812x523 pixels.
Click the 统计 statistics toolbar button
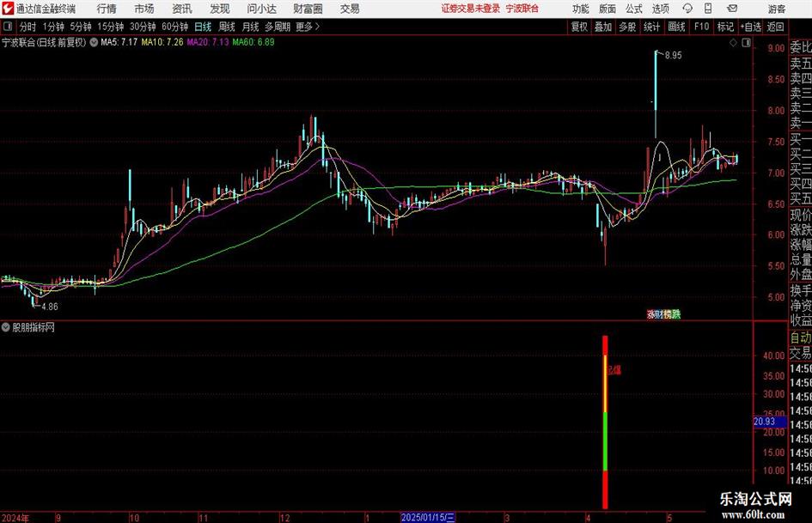651,27
